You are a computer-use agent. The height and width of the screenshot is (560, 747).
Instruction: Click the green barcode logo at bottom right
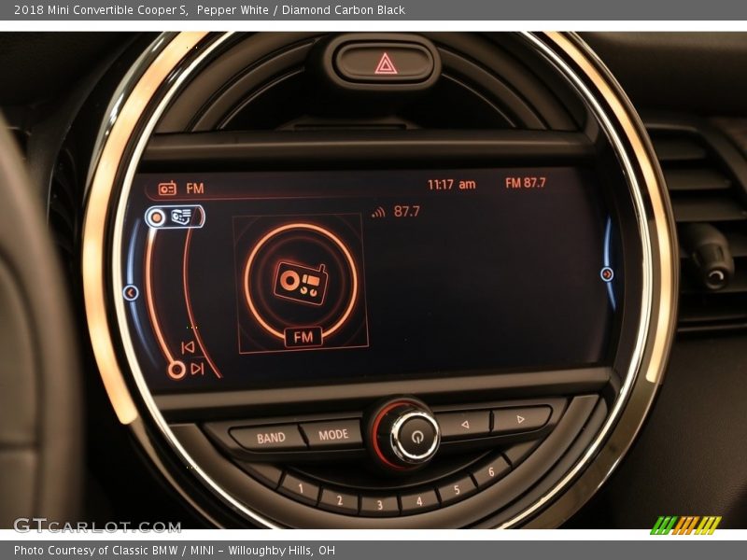pyautogui.click(x=687, y=525)
